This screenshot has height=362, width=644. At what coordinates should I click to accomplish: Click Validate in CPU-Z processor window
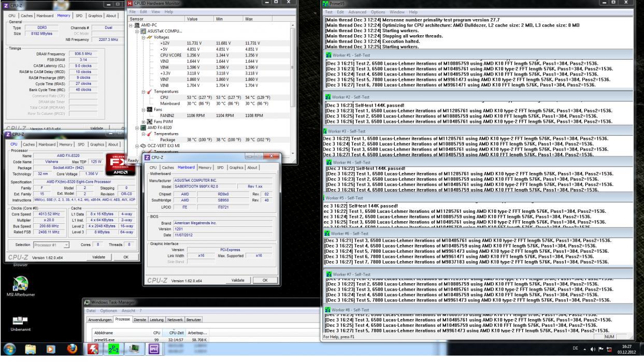98,257
